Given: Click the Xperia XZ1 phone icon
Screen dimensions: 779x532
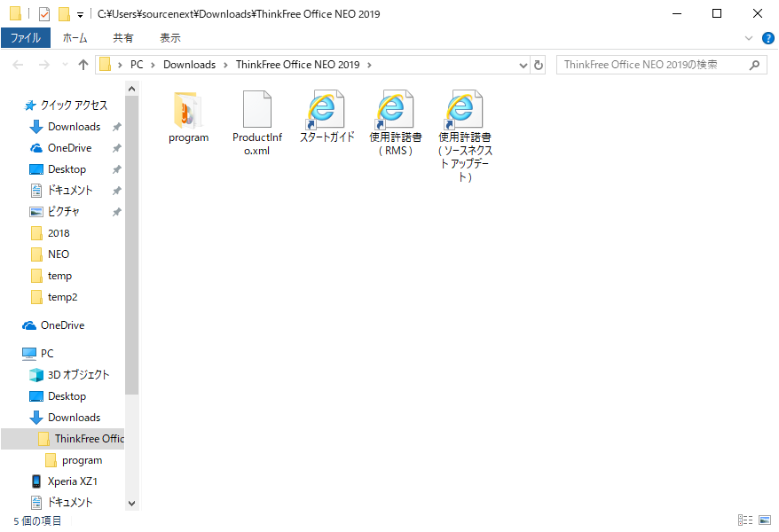Looking at the screenshot, I should coord(35,481).
